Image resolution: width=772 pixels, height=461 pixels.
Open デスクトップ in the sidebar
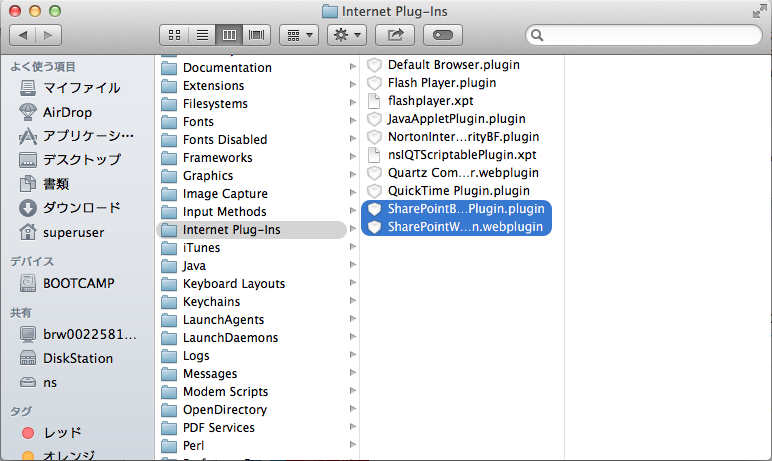click(x=70, y=160)
